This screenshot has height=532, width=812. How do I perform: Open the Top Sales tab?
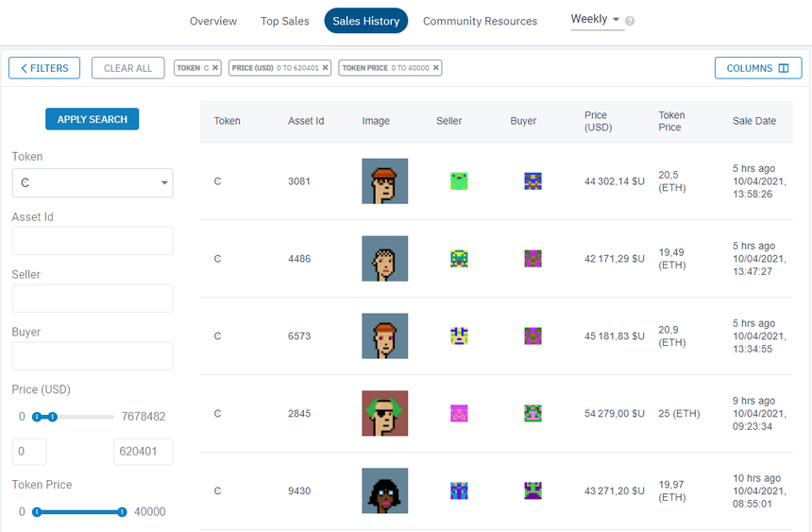point(284,21)
